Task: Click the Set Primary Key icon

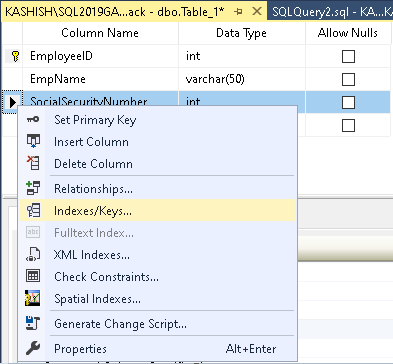Action: click(x=33, y=119)
